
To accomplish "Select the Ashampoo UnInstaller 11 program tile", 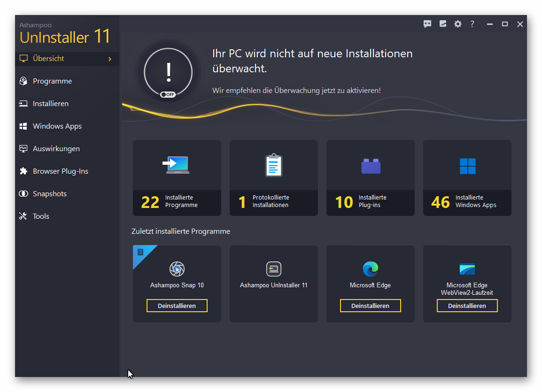I will point(274,284).
